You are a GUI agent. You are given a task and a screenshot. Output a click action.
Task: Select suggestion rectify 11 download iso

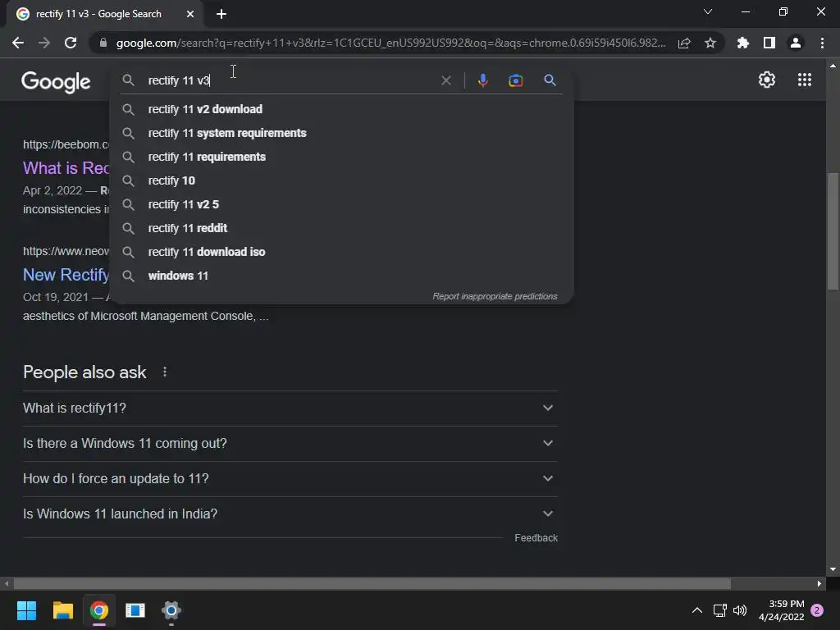coord(342,252)
